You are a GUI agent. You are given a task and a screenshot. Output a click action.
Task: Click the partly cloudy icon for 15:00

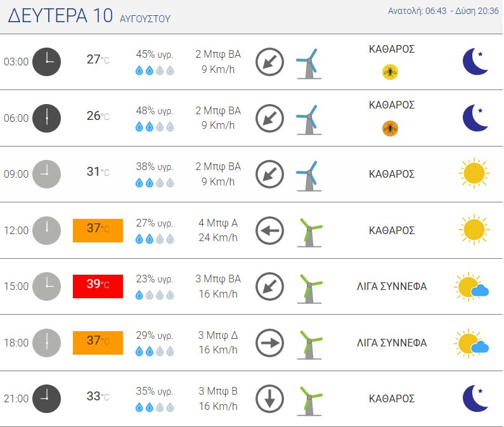tap(472, 287)
